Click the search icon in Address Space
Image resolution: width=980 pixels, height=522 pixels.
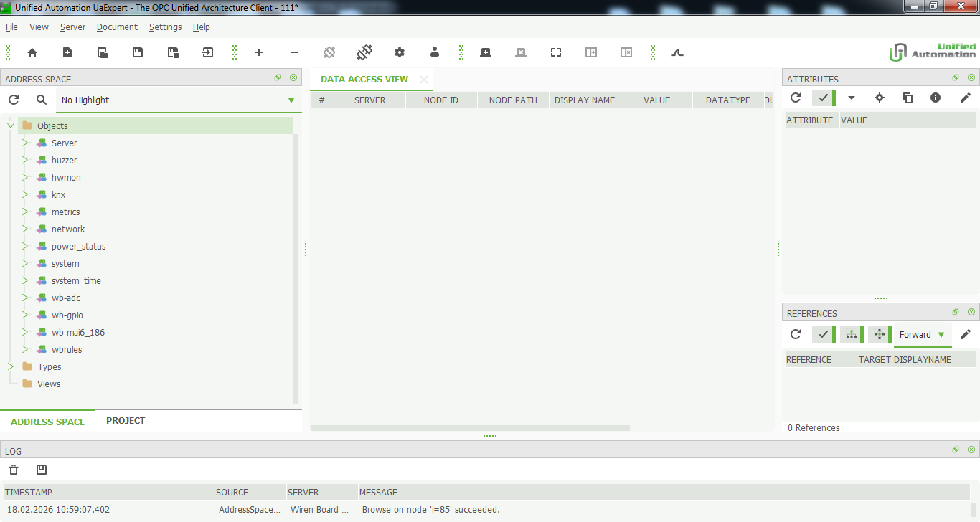click(42, 100)
